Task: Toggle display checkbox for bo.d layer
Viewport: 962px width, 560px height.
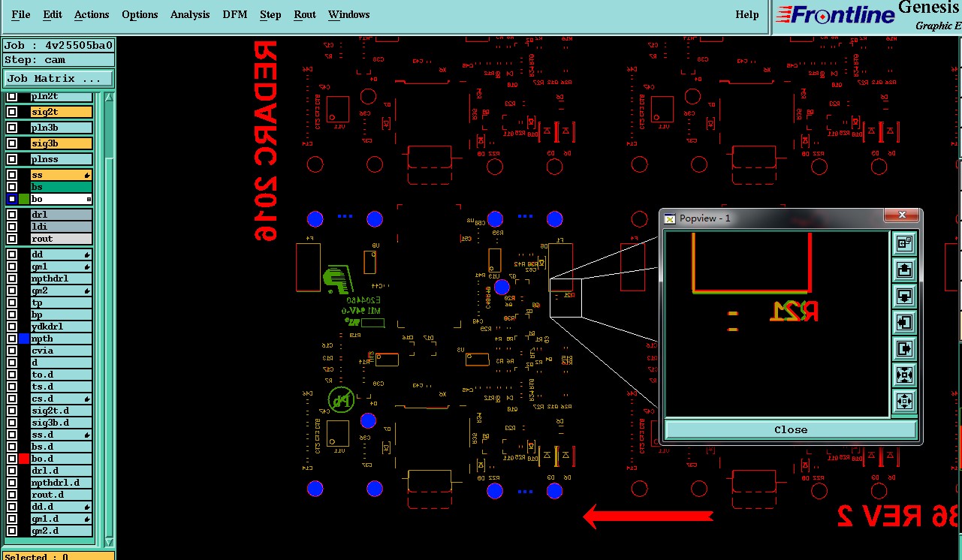Action: pyautogui.click(x=11, y=459)
